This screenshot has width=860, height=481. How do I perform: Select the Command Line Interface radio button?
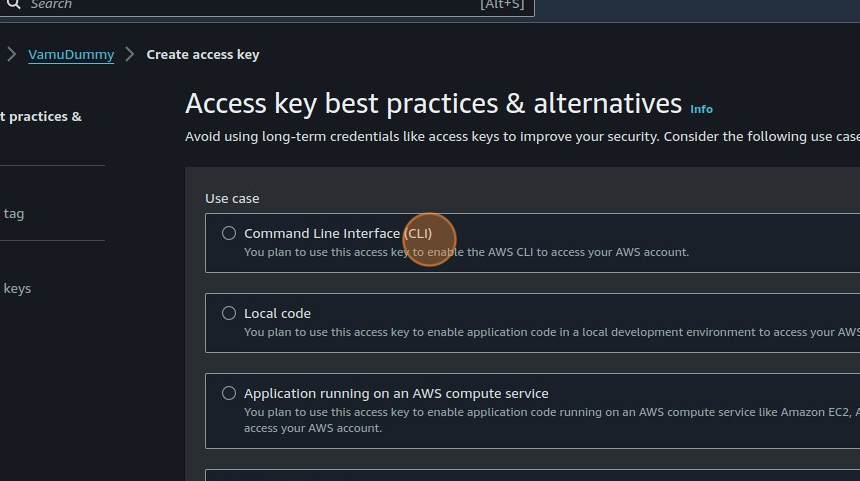point(229,233)
